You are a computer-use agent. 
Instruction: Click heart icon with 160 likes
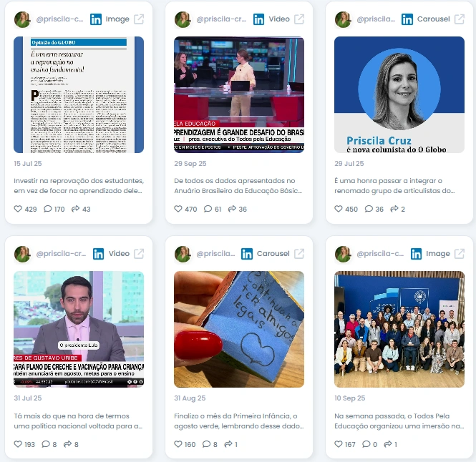178,444
